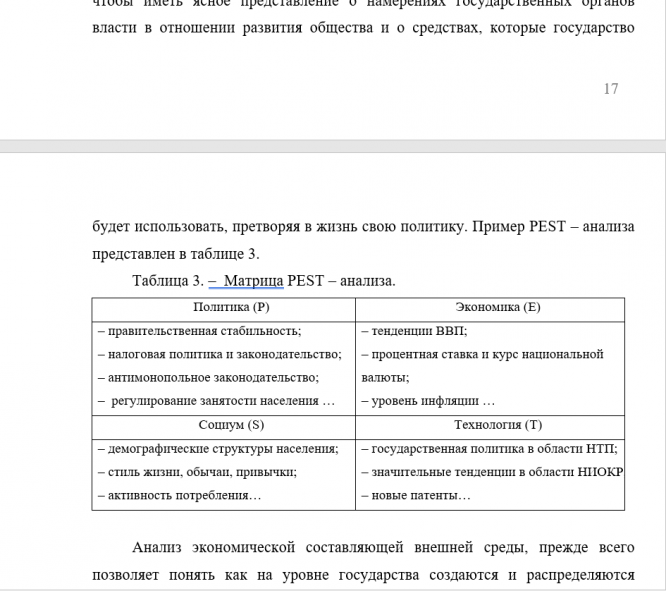Click the демографические структуры населения line
This screenshot has width=666, height=591.
(x=218, y=449)
